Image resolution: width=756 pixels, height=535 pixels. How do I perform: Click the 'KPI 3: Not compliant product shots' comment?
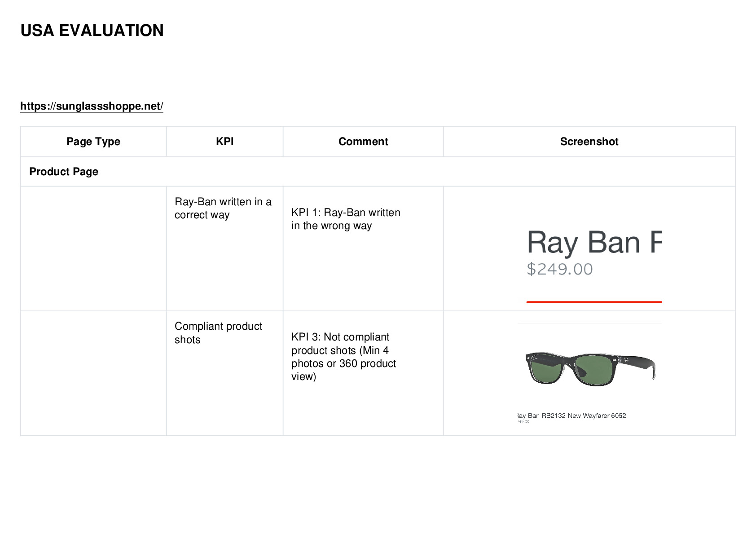click(343, 357)
